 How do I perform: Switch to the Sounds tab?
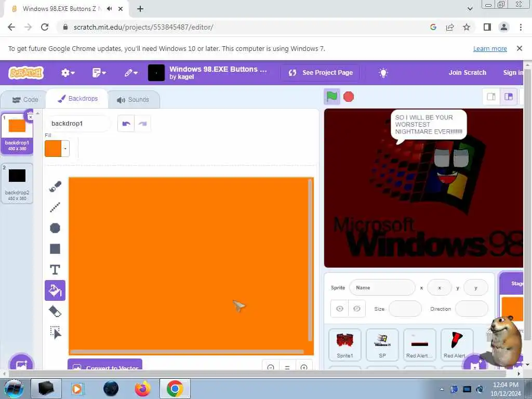[134, 100]
